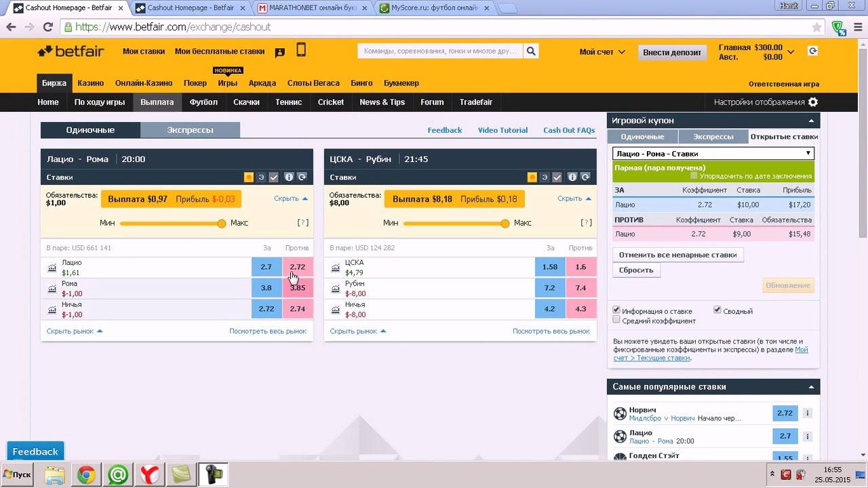This screenshot has width=868, height=488.
Task: Click the green Feedback tab at bottom left
Action: click(35, 451)
